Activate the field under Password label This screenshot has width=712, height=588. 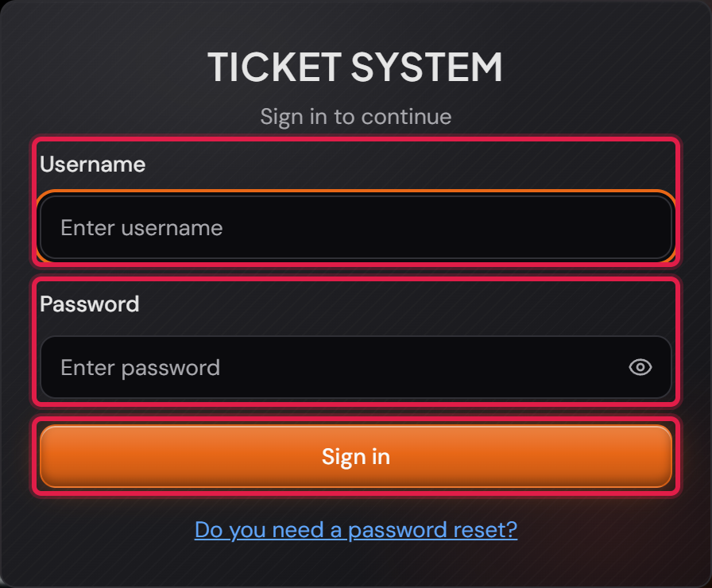click(355, 367)
